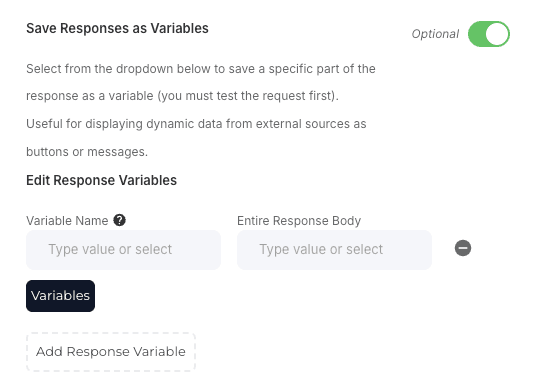The width and height of the screenshot is (549, 389).
Task: Click the 'you must test the request first' text
Action: coord(248,96)
